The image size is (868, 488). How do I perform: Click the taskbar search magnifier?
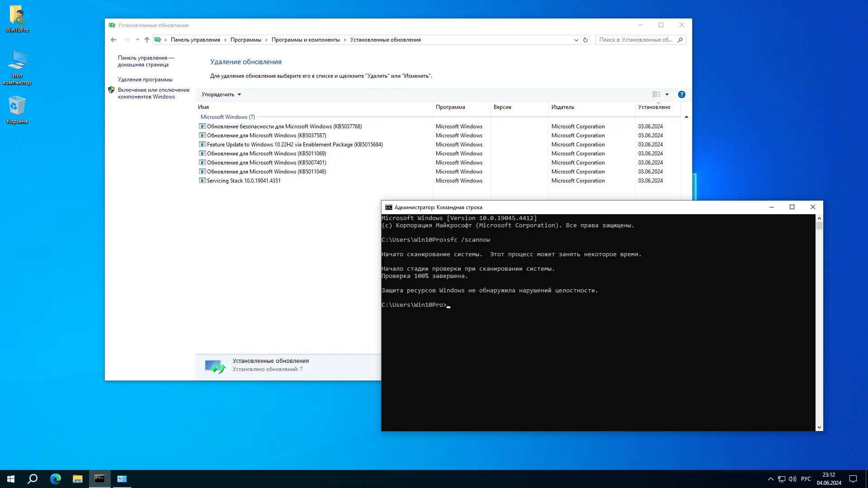tap(33, 479)
